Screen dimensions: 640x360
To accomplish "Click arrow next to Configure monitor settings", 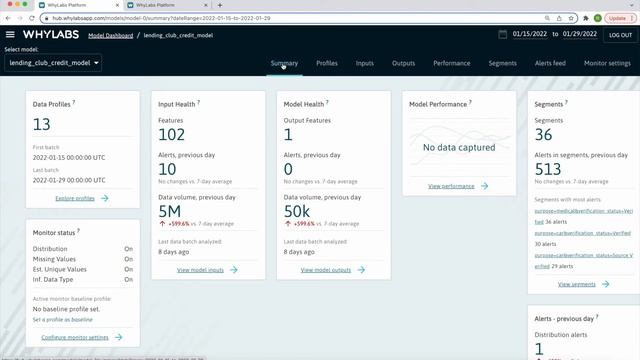I will pos(118,337).
